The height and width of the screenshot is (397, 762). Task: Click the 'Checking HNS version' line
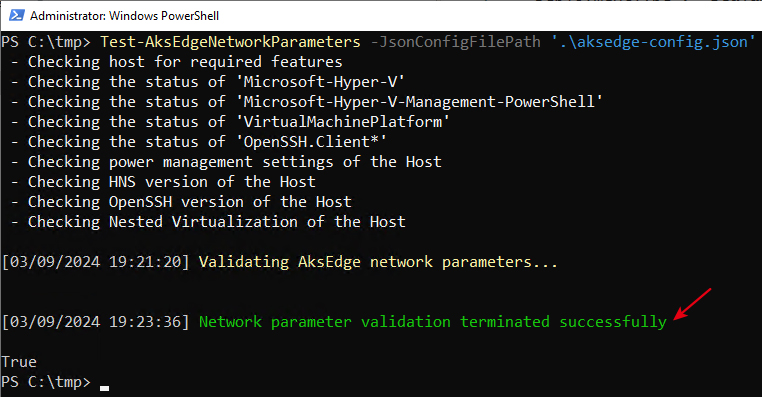point(163,182)
